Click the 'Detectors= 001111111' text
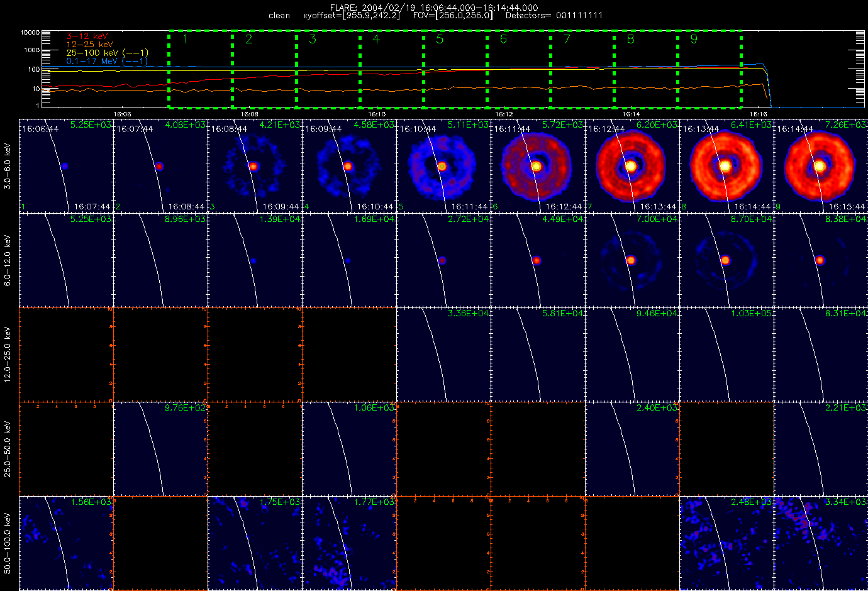This screenshot has height=591, width=868. click(554, 15)
